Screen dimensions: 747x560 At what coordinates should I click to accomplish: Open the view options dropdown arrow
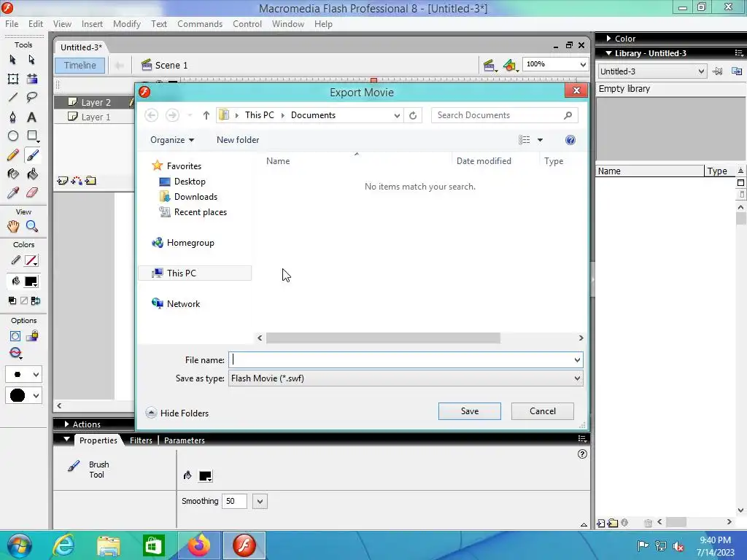tap(540, 140)
